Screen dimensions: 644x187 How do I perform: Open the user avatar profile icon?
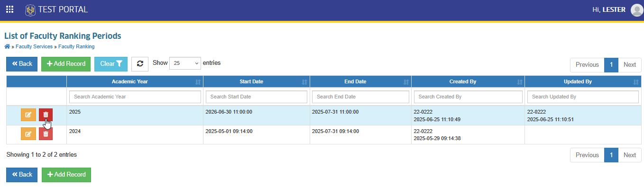tap(636, 10)
